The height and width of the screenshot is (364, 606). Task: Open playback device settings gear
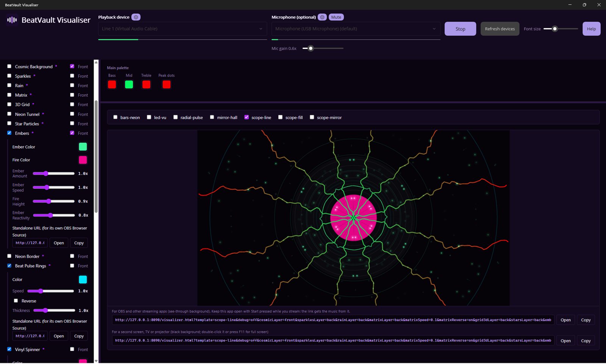136,17
